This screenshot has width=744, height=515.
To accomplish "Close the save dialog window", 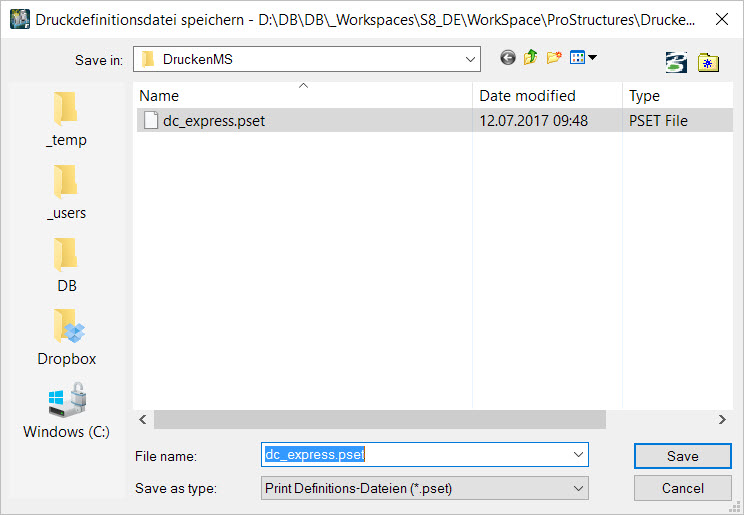I will click(x=722, y=19).
